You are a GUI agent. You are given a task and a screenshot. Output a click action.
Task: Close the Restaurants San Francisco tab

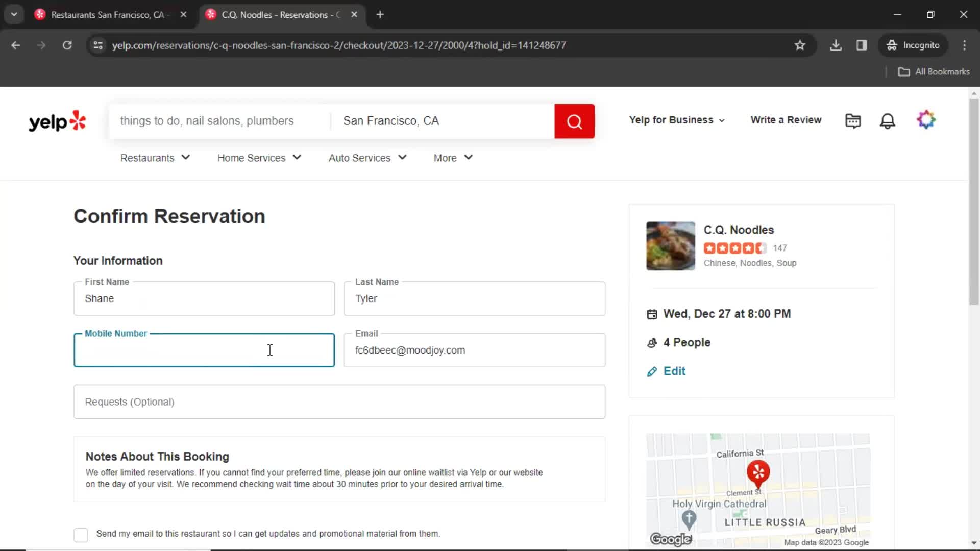(183, 15)
